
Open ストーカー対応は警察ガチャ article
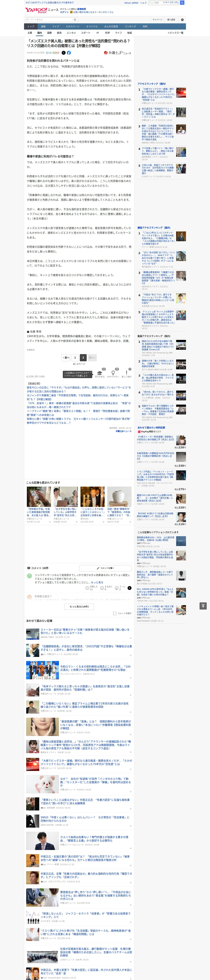point(85,631)
